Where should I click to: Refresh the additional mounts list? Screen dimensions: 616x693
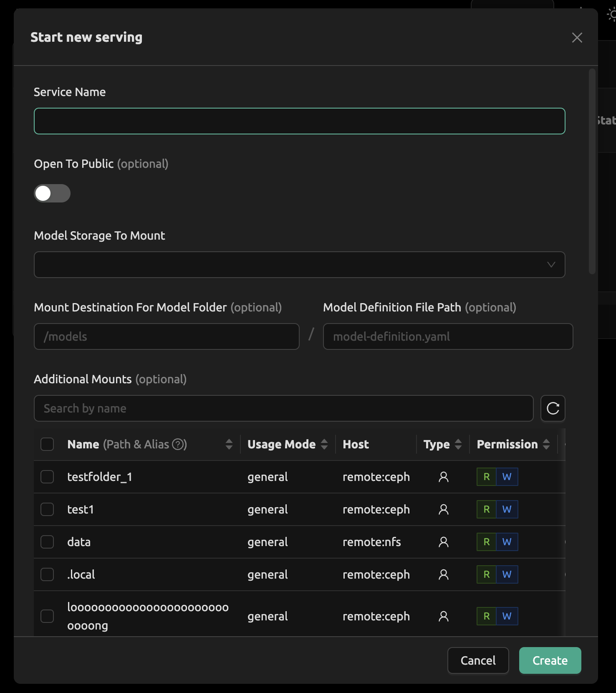553,408
